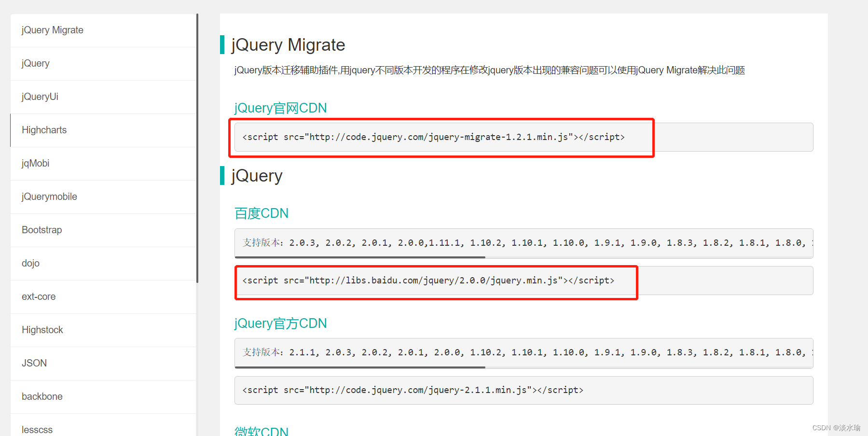Choose jQuerymobile in the side list
This screenshot has height=436, width=868.
tap(103, 197)
